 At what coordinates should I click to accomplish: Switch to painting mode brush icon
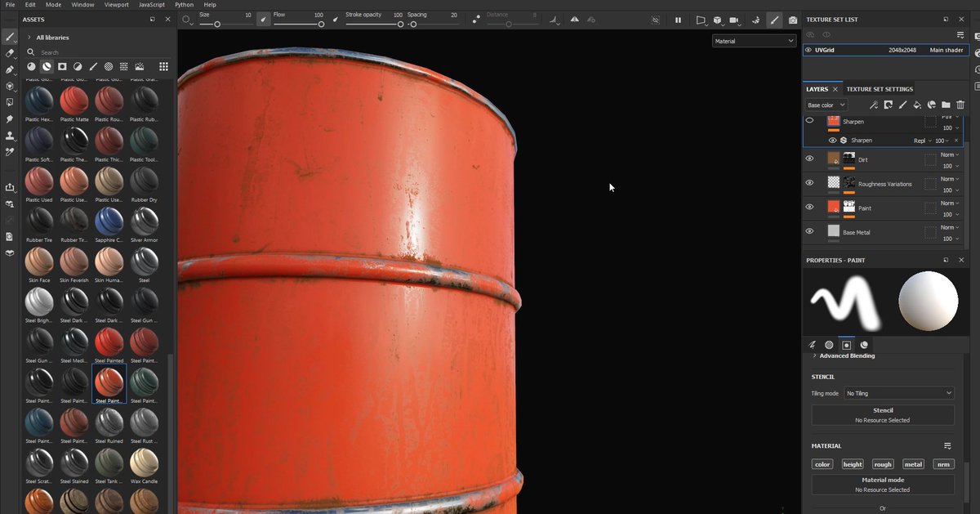coord(774,20)
